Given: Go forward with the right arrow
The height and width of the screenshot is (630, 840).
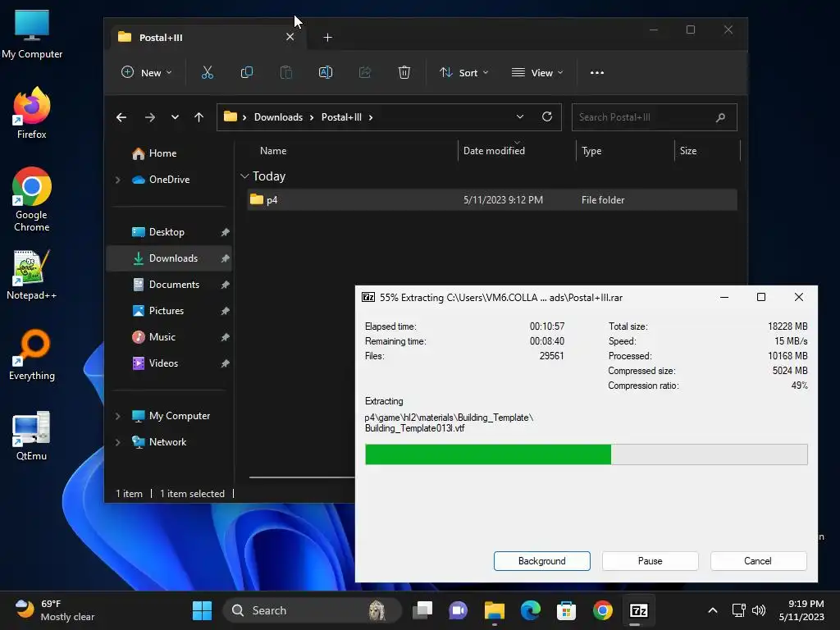Looking at the screenshot, I should [x=150, y=117].
